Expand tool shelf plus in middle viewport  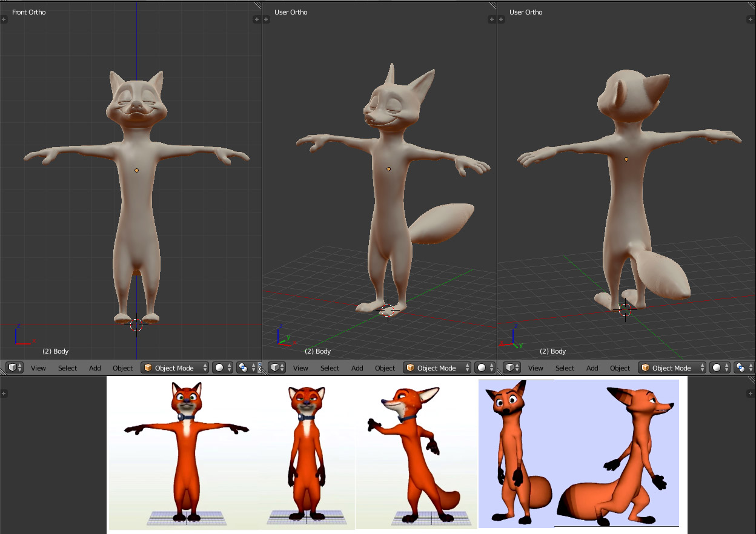(266, 19)
